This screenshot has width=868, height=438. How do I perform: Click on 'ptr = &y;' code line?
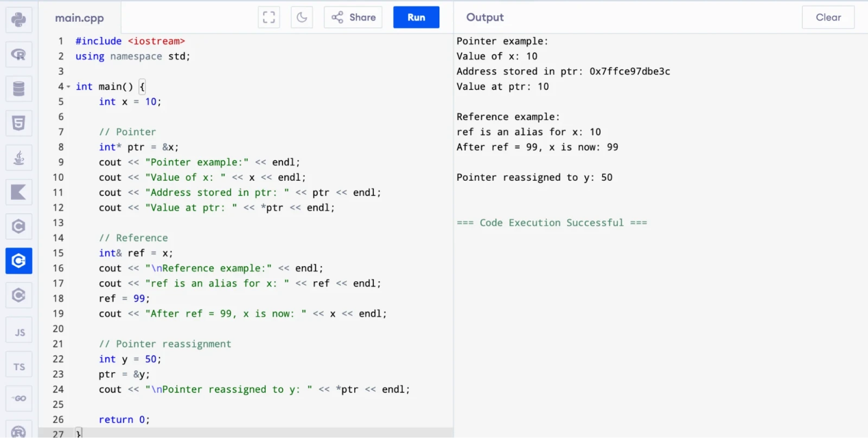coord(124,374)
